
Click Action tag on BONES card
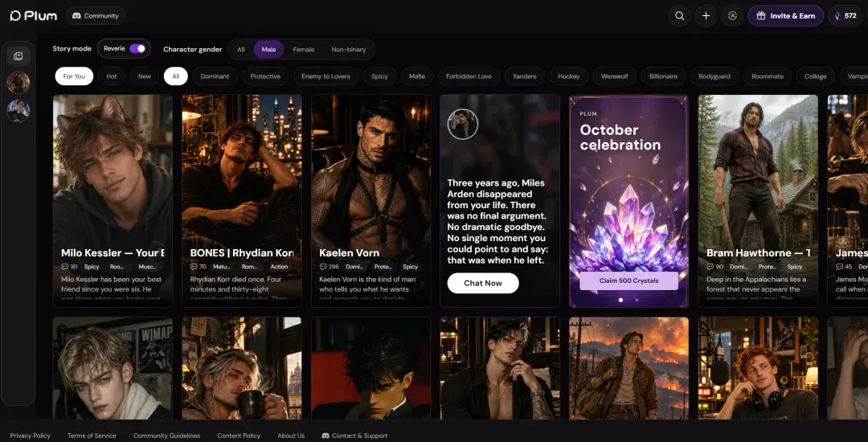(x=279, y=267)
